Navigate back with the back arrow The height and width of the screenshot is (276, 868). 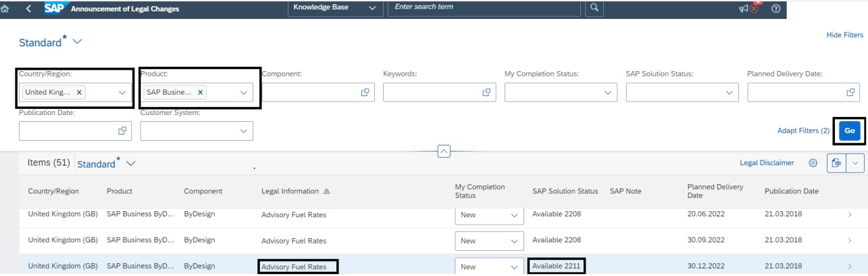(x=28, y=7)
